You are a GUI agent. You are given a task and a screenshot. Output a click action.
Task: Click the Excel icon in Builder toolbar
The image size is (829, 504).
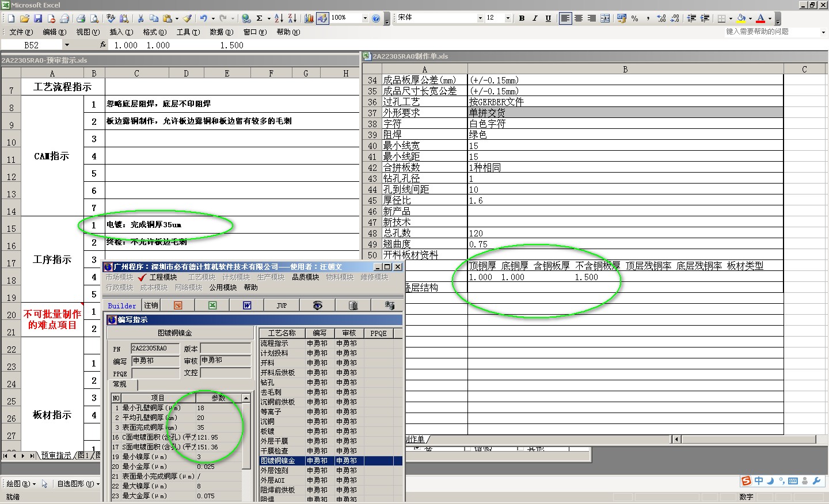click(212, 305)
